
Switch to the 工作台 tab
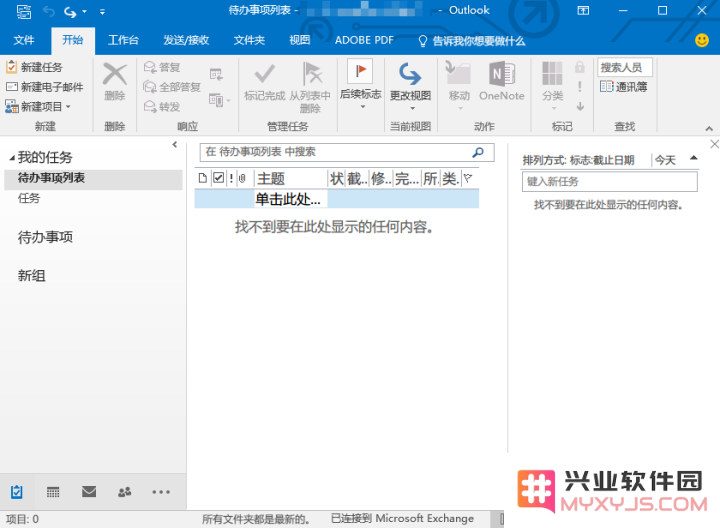[123, 40]
